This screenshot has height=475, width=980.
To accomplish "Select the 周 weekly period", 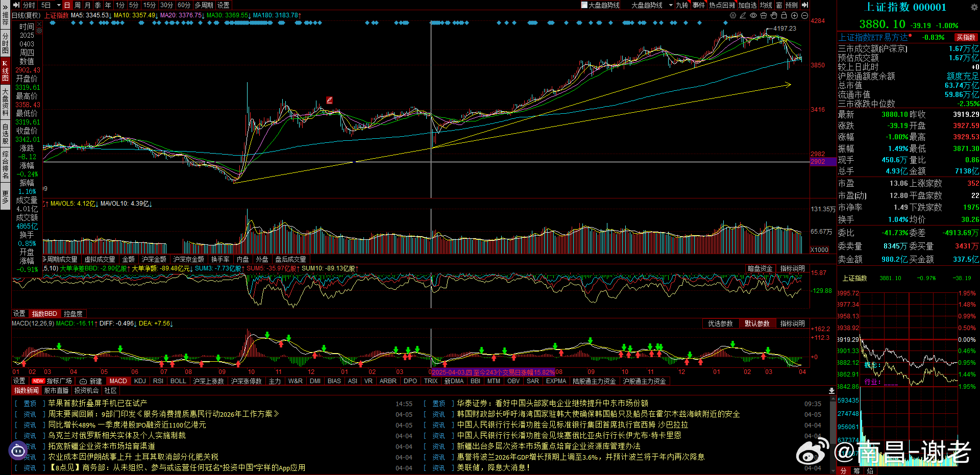I will 78,5.
